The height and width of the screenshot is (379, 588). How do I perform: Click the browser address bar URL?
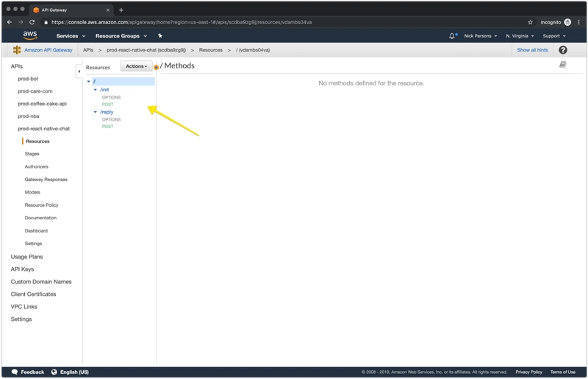pyautogui.click(x=182, y=22)
